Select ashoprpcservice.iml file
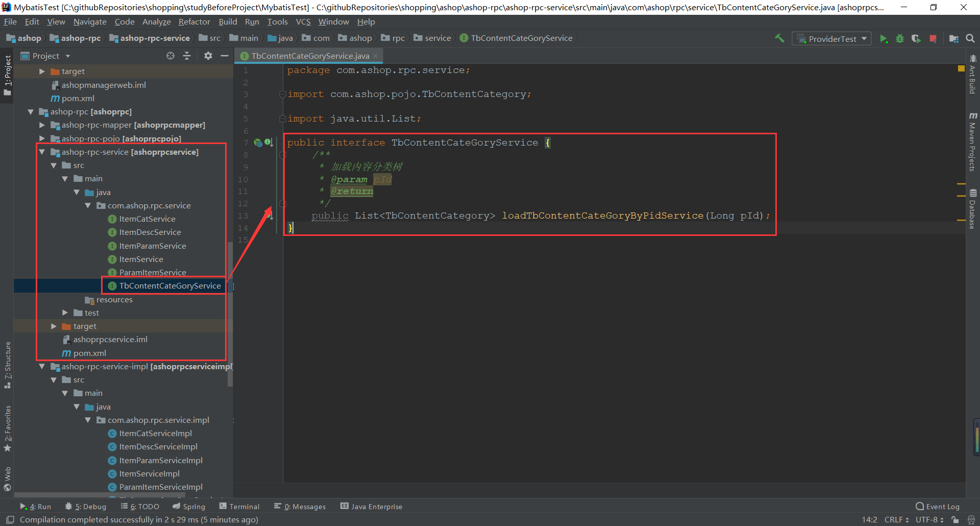The width and height of the screenshot is (980, 526). coord(110,340)
